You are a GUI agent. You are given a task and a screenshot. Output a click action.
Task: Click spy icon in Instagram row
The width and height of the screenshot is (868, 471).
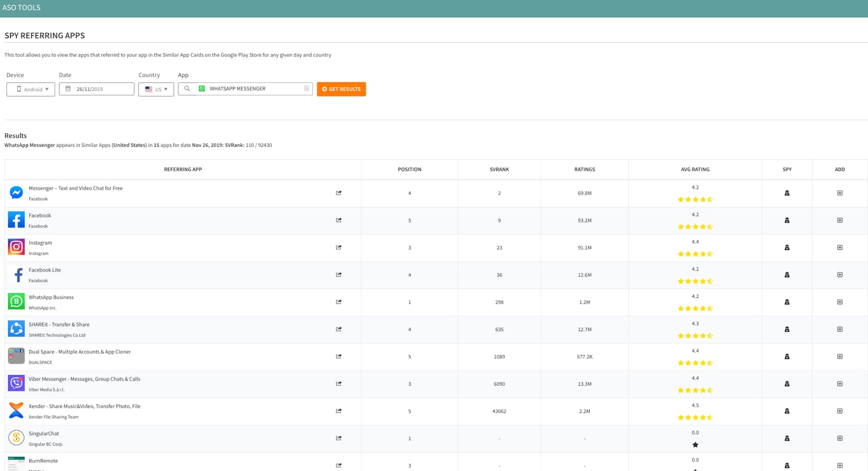coord(787,248)
